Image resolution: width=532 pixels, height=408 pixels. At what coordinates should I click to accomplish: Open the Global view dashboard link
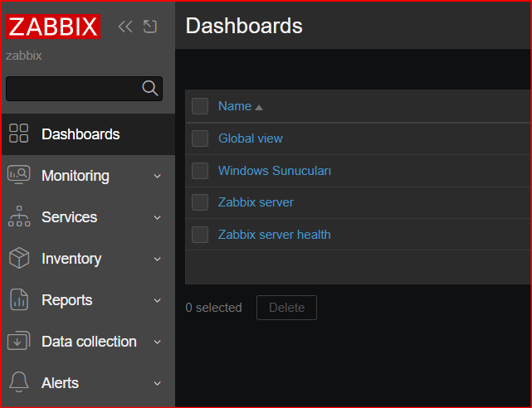coord(251,138)
